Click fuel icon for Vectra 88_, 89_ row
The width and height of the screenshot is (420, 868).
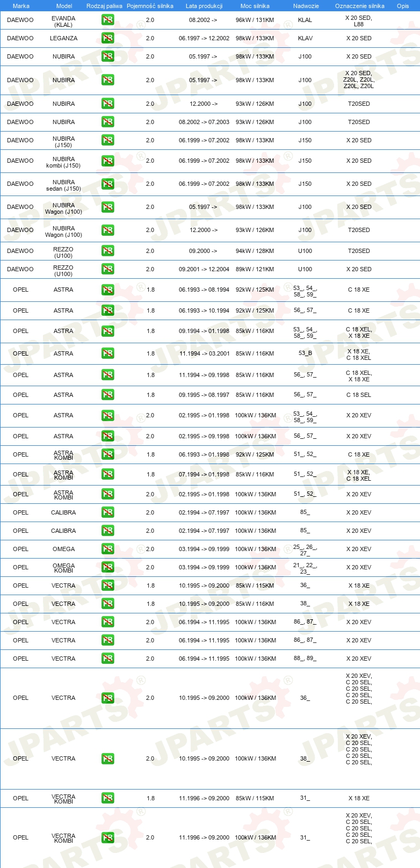point(107,659)
